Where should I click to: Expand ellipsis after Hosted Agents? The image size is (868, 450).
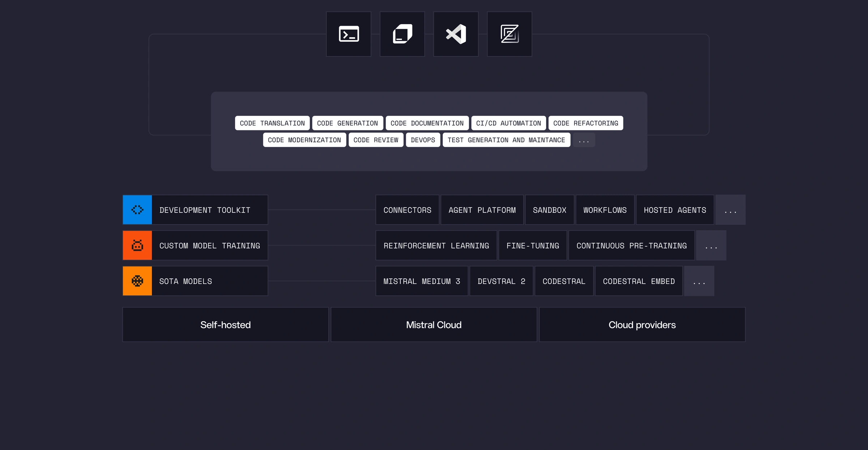point(731,210)
